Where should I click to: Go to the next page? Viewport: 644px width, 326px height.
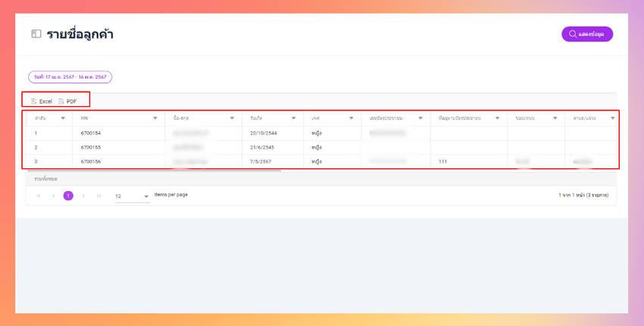tap(83, 196)
